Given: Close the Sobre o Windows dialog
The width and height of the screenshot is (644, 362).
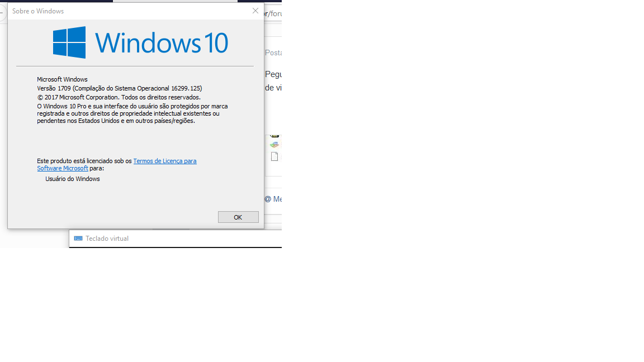Looking at the screenshot, I should (x=255, y=11).
